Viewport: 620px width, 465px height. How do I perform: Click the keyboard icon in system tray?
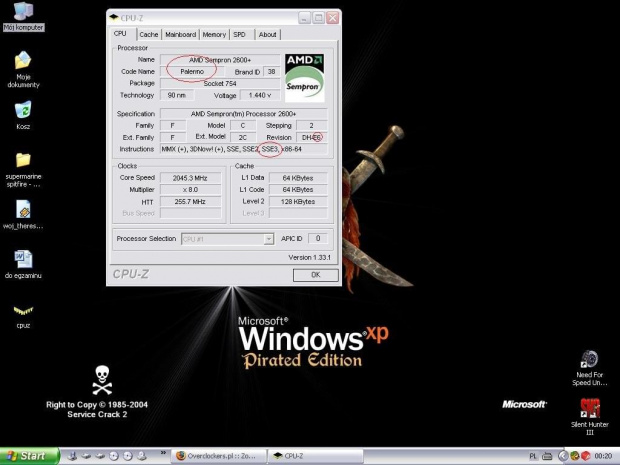[547, 456]
